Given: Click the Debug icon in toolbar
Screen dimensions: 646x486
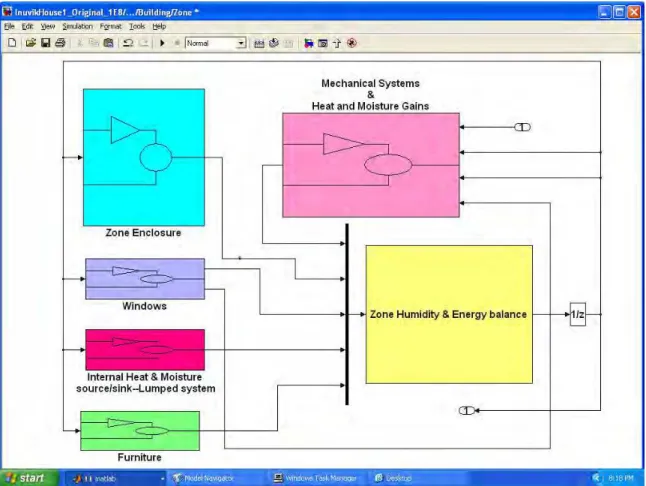Looking at the screenshot, I should (x=351, y=43).
